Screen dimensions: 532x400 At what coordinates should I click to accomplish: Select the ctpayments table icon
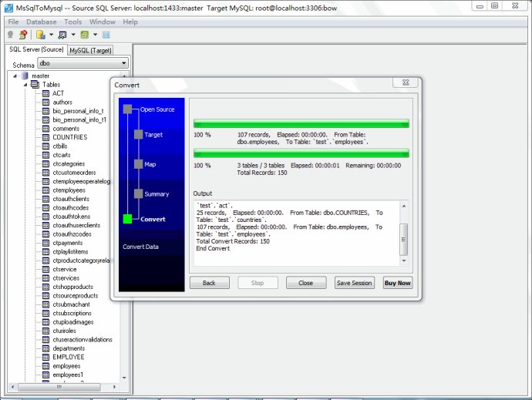point(45,243)
